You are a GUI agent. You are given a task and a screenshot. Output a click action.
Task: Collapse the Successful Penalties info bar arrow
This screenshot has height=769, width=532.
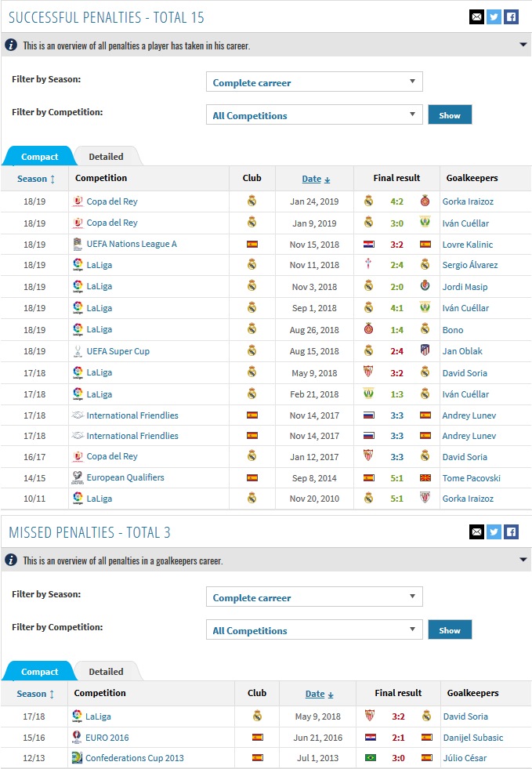523,45
